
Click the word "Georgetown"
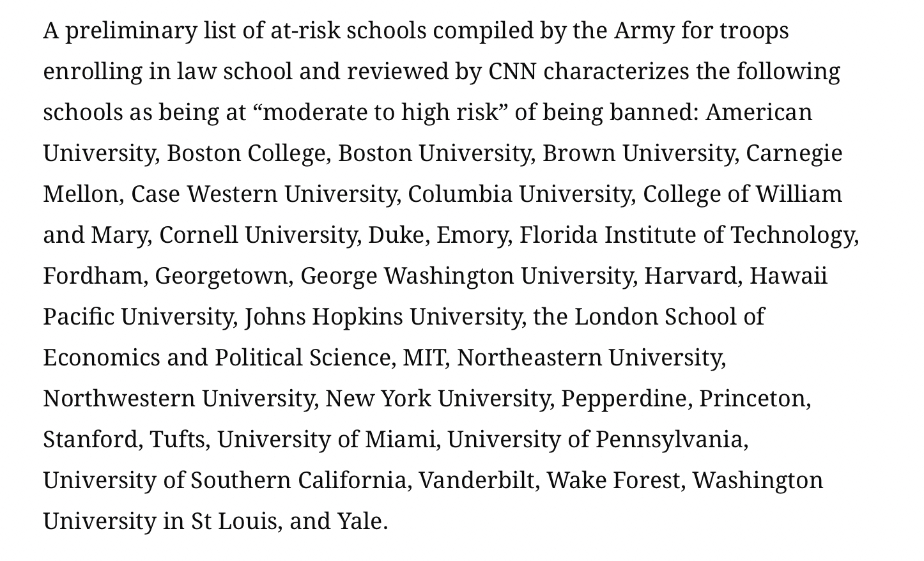221,276
